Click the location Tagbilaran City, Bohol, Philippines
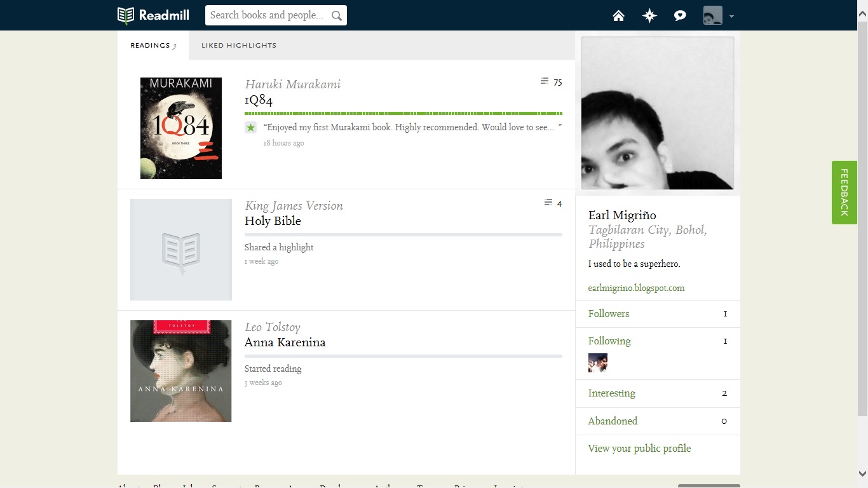Screen dimensions: 868x488 648,237
